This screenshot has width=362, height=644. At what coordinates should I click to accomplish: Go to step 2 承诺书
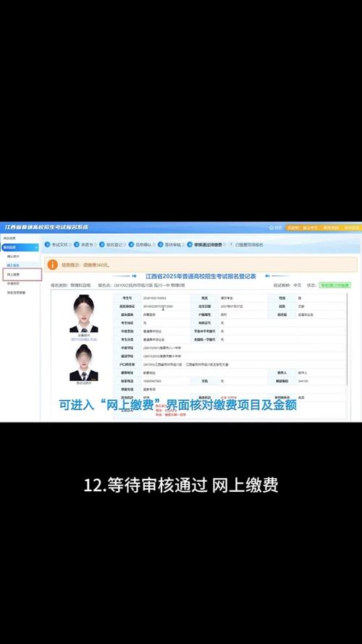tap(84, 244)
